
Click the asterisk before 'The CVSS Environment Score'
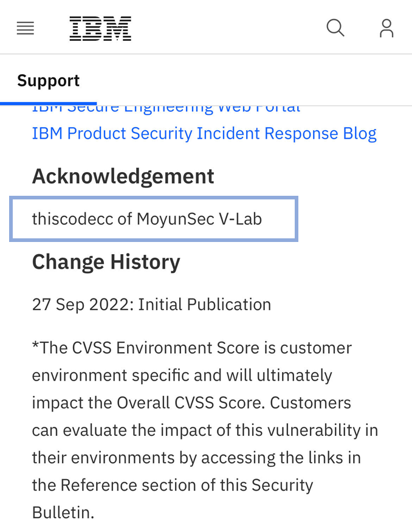coord(35,347)
